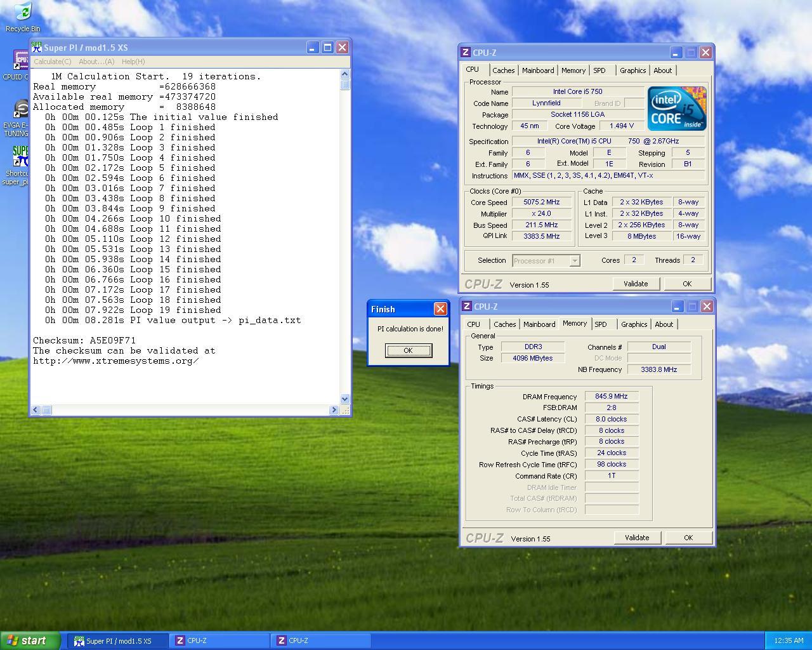The height and width of the screenshot is (650, 812).
Task: Select the second CPU-Z taskbar button
Action: [x=321, y=641]
